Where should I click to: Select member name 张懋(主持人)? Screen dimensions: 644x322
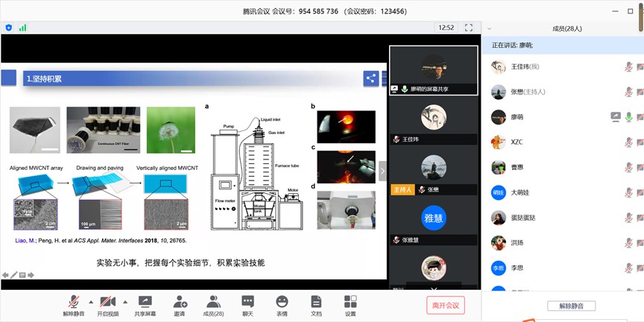528,92
